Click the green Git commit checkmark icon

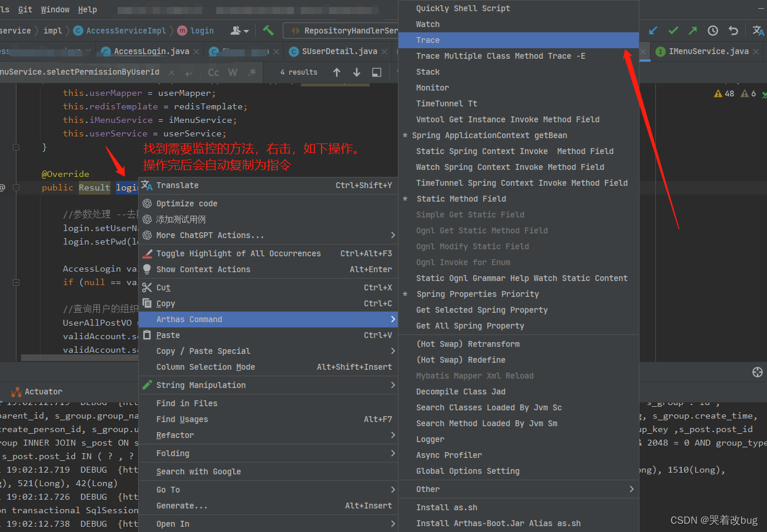[673, 31]
